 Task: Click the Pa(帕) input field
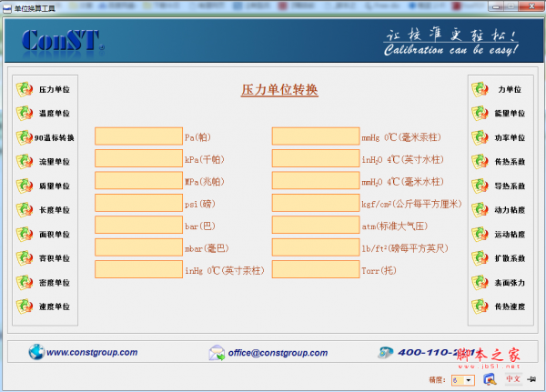[x=138, y=136]
